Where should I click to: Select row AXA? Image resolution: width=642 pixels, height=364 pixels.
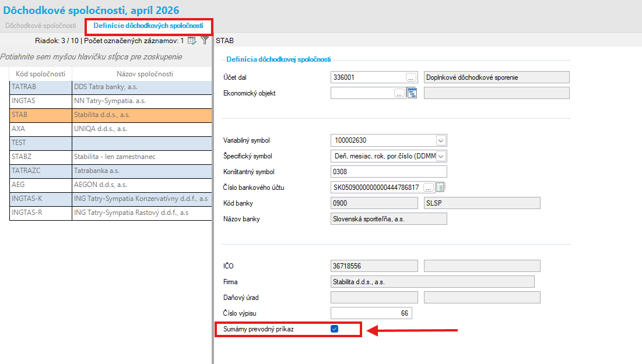(111, 129)
